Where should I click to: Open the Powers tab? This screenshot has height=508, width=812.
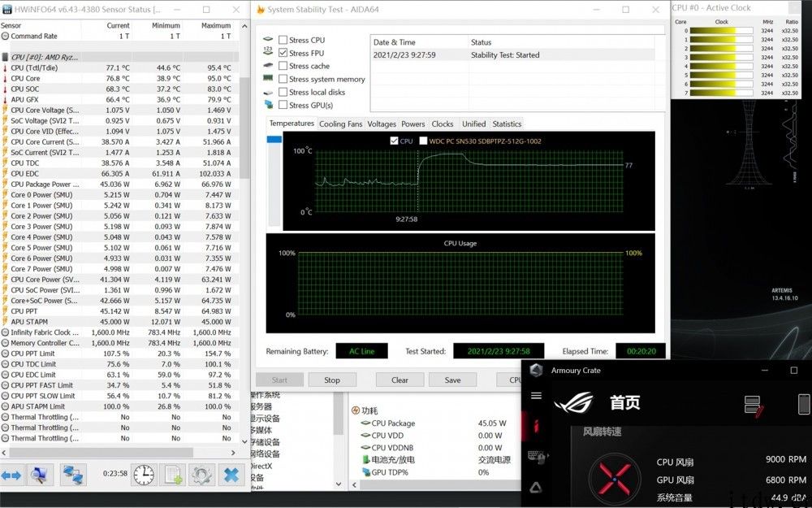[x=412, y=124]
